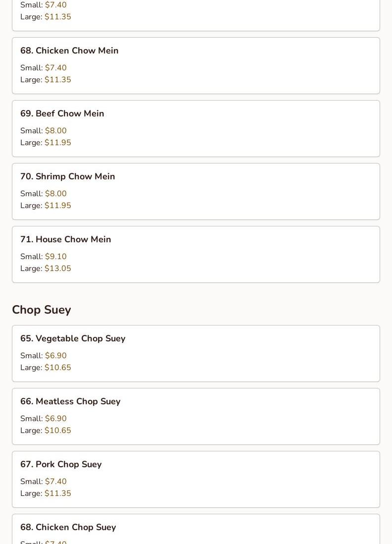This screenshot has height=544, width=392.
Task: Select Small $9.10 House Chow Mein price
Action: (44, 256)
